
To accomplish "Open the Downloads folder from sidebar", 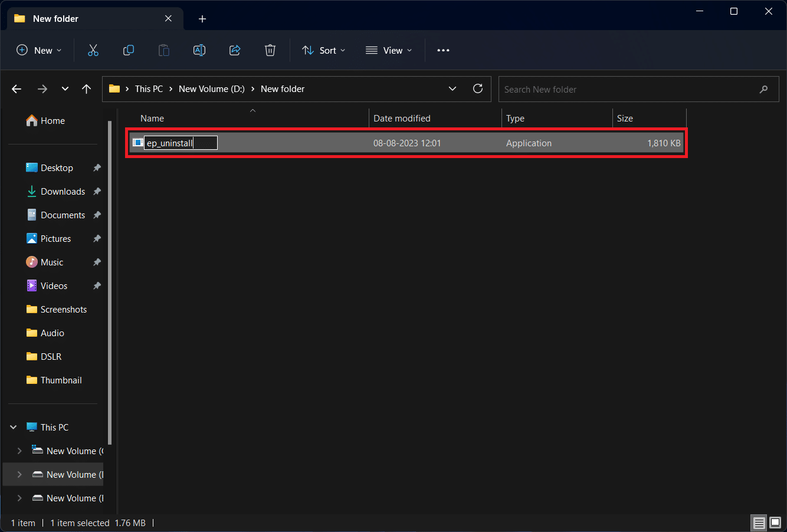I will pyautogui.click(x=62, y=191).
